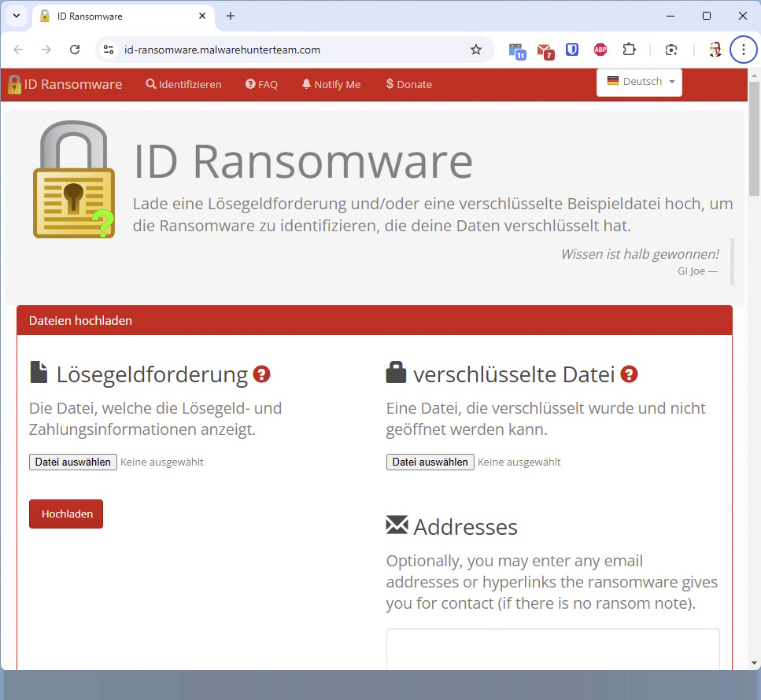The height and width of the screenshot is (700, 761).
Task: Click the large padlock logo image
Action: (x=74, y=179)
